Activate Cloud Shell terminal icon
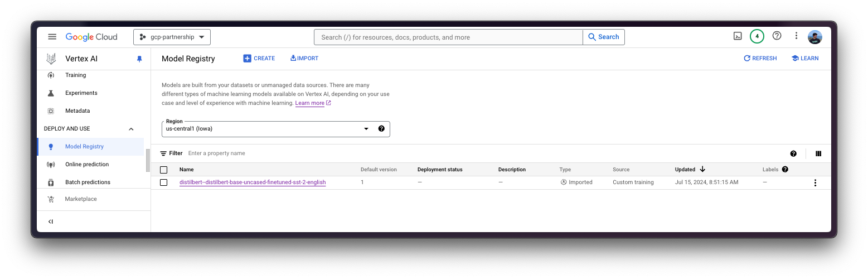Image resolution: width=868 pixels, height=279 pixels. pyautogui.click(x=738, y=36)
